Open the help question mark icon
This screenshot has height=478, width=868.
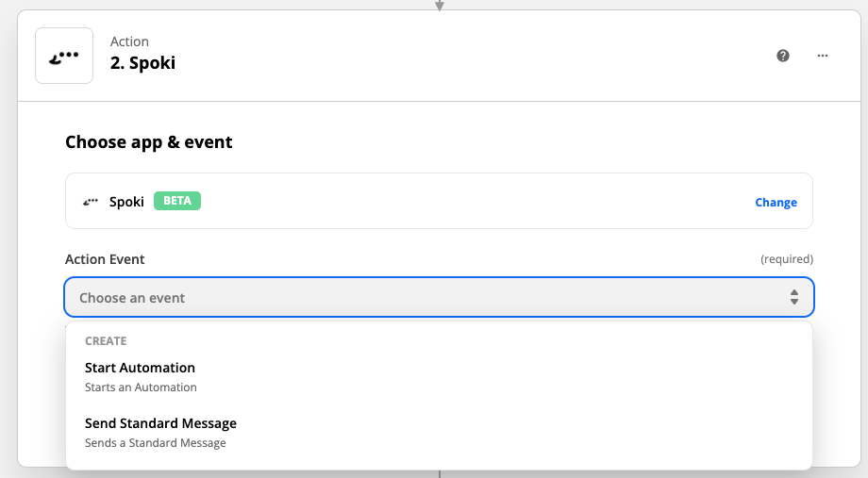click(x=783, y=56)
